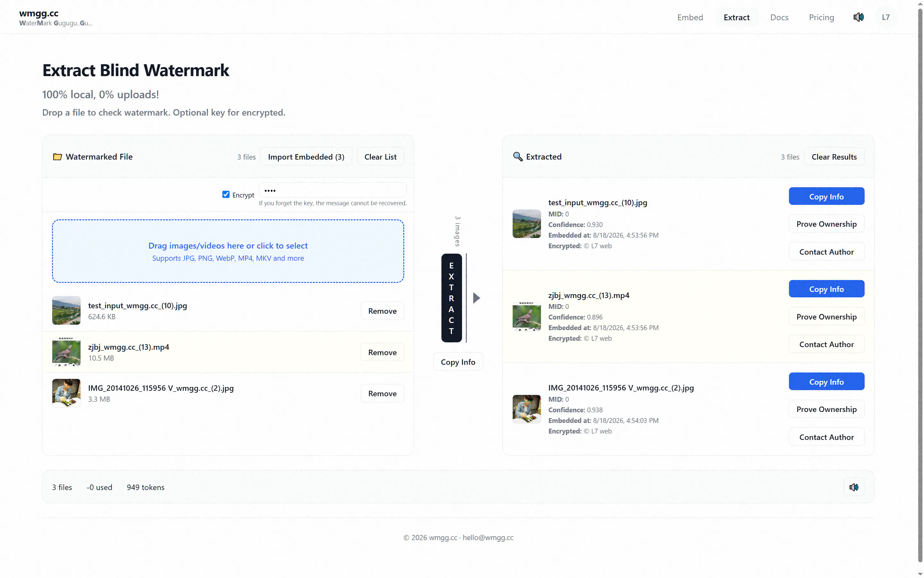Open the Embed tab
The image size is (924, 578).
pyautogui.click(x=690, y=17)
